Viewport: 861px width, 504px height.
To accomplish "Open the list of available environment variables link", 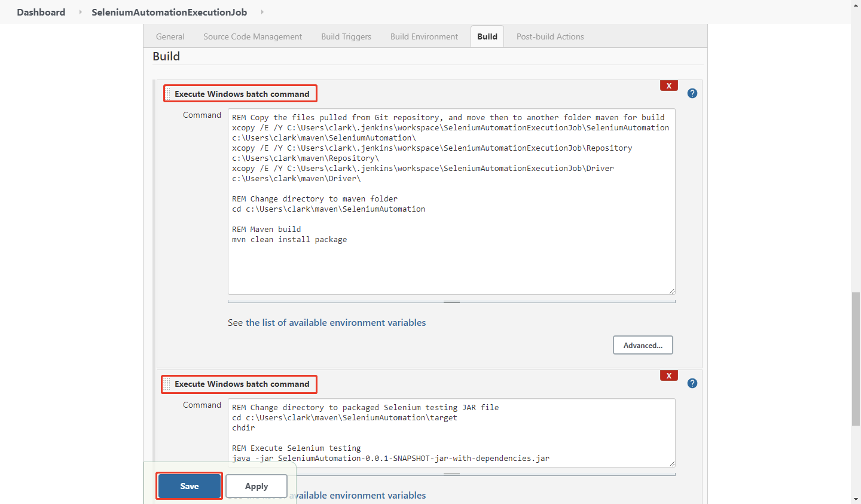I will (335, 322).
